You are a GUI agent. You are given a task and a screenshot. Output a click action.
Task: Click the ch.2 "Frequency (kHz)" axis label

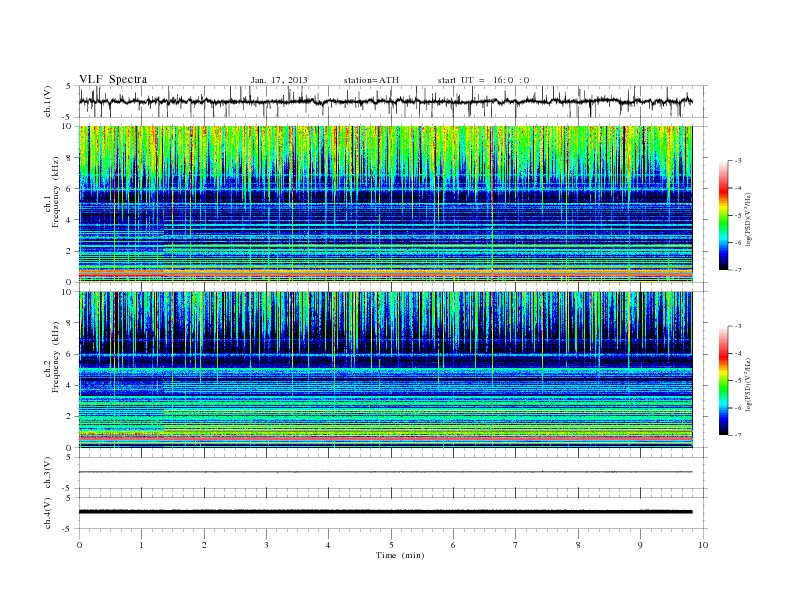pyautogui.click(x=56, y=357)
